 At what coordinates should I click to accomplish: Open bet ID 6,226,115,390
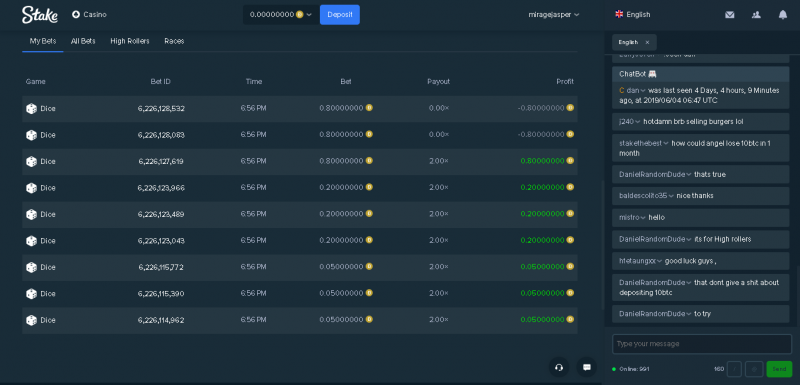tap(161, 294)
